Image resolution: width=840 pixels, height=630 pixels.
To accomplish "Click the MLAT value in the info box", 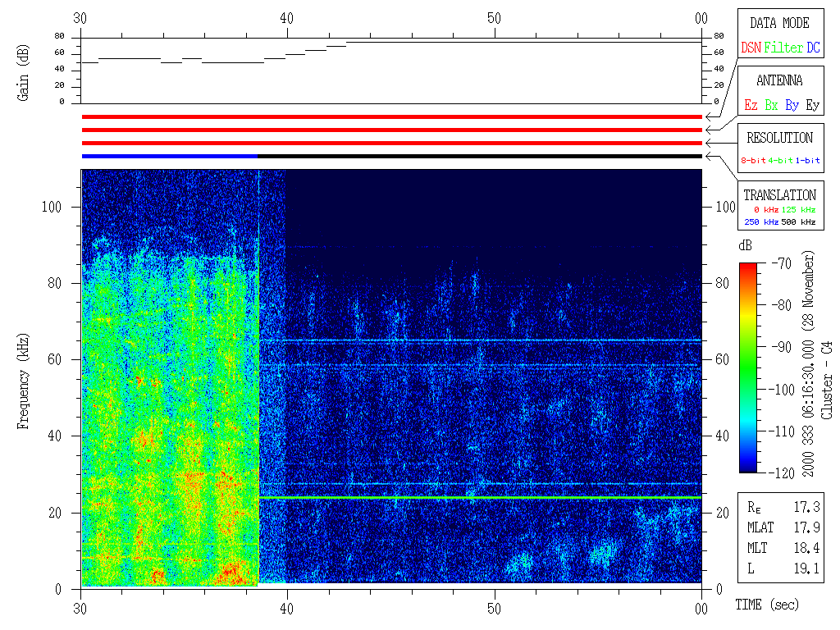I will tap(806, 528).
